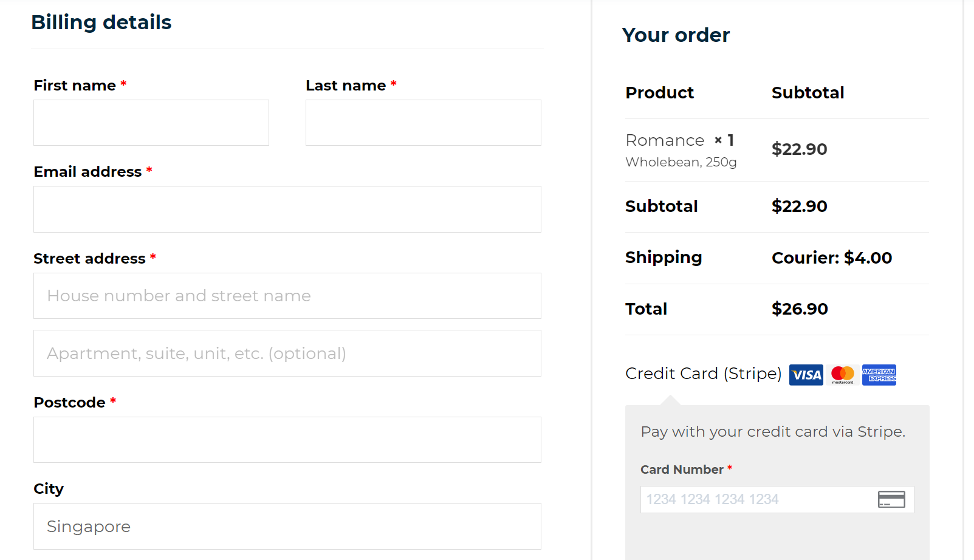Click the Email address label
The height and width of the screenshot is (560, 974).
click(87, 172)
